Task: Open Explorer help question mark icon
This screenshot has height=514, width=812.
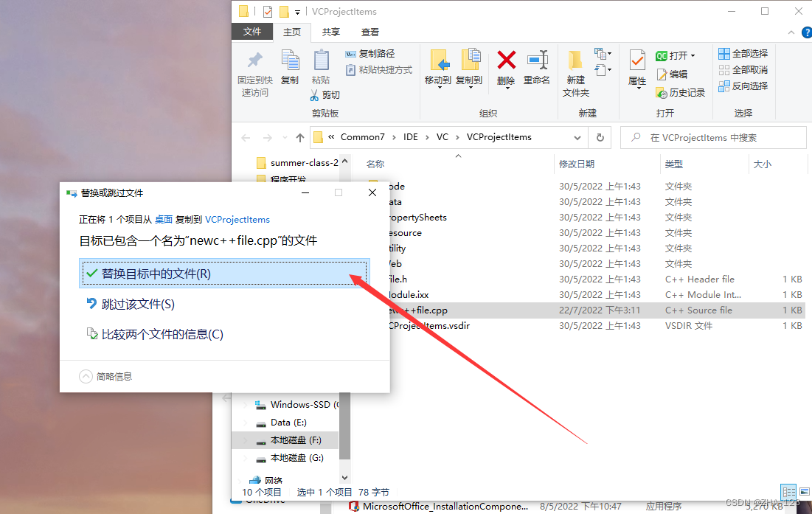Action: (806, 32)
